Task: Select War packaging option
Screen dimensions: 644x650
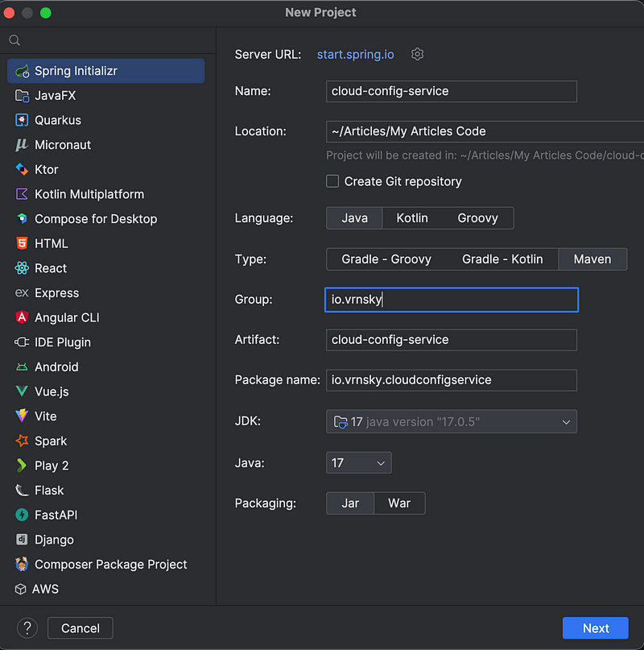Action: tap(399, 503)
